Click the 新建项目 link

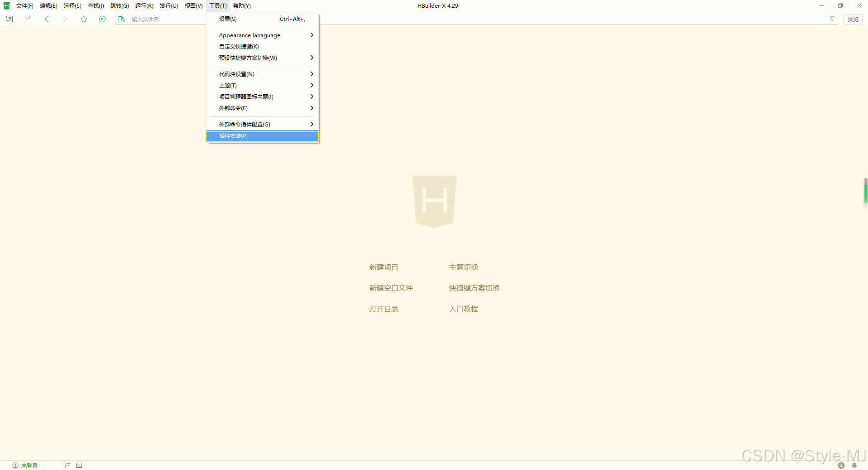click(384, 267)
